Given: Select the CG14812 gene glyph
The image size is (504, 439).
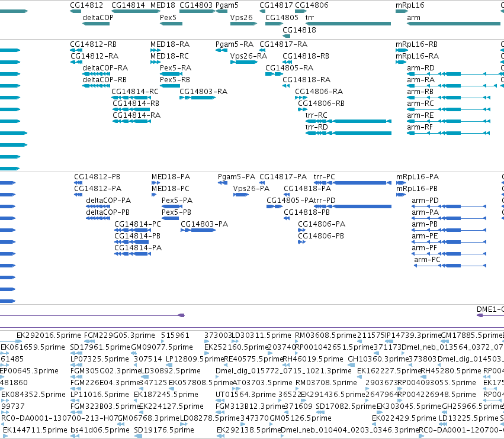Looking at the screenshot, I should 76,11.
